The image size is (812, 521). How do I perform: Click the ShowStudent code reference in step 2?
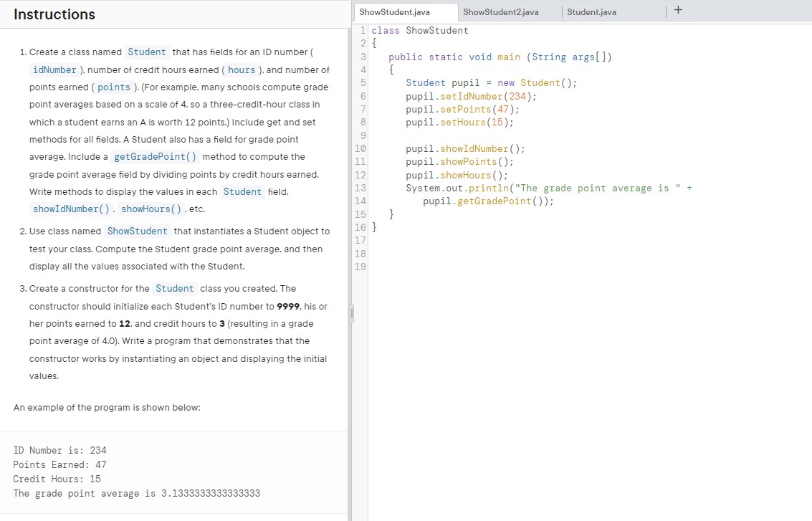(x=137, y=231)
